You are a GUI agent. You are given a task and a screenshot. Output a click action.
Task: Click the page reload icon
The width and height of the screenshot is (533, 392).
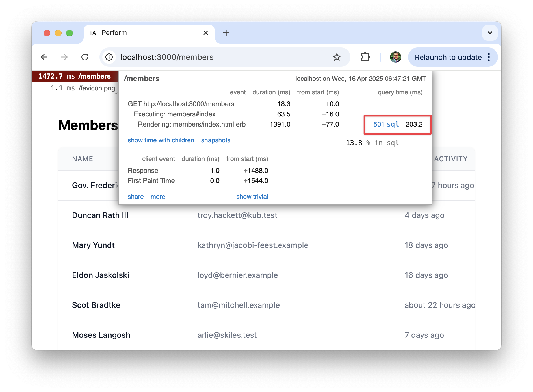(x=85, y=57)
